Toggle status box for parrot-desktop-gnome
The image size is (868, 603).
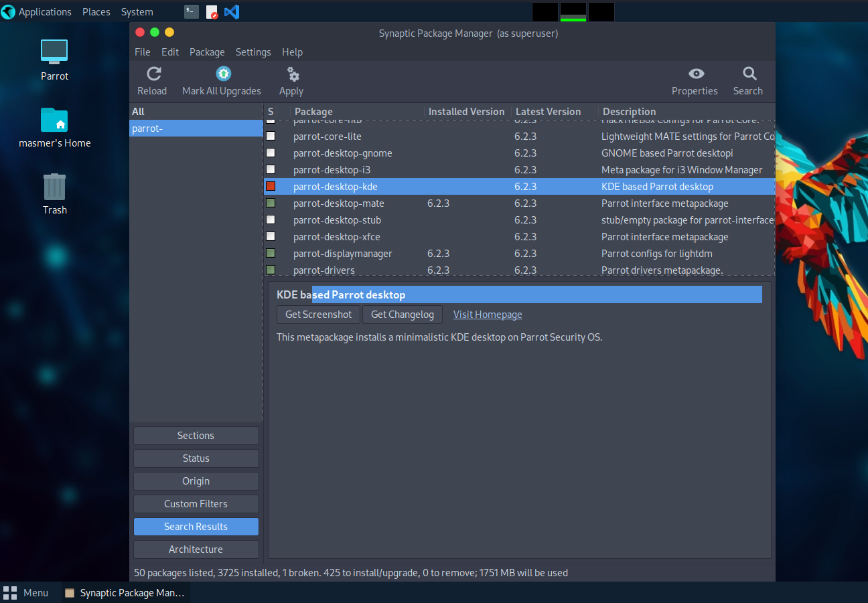pos(271,153)
